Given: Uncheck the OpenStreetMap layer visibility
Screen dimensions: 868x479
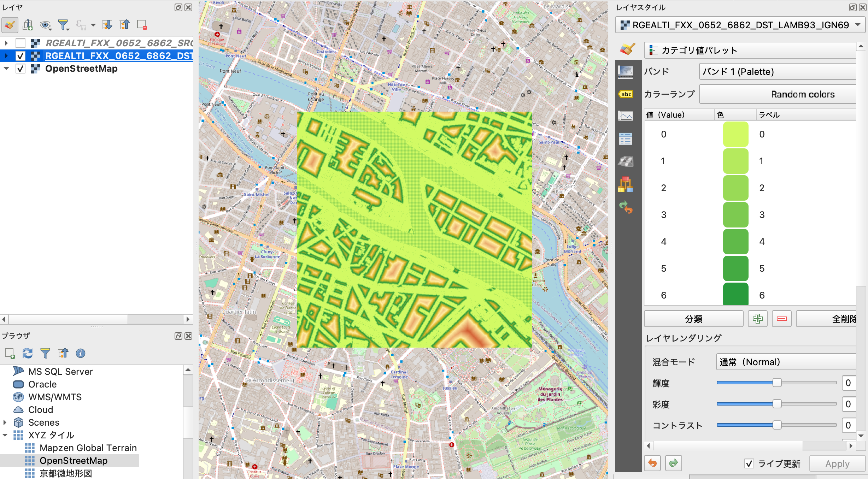Looking at the screenshot, I should (20, 69).
